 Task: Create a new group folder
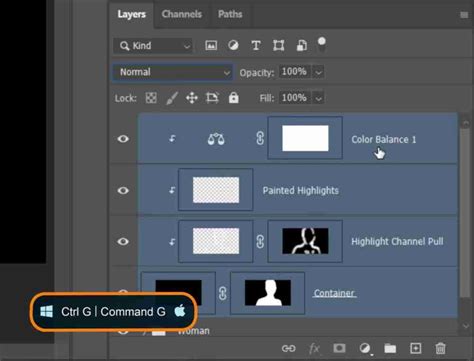pyautogui.click(x=390, y=348)
